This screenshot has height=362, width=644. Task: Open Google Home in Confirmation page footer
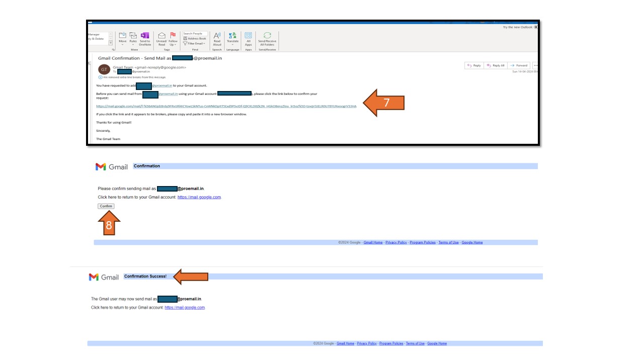[472, 242]
